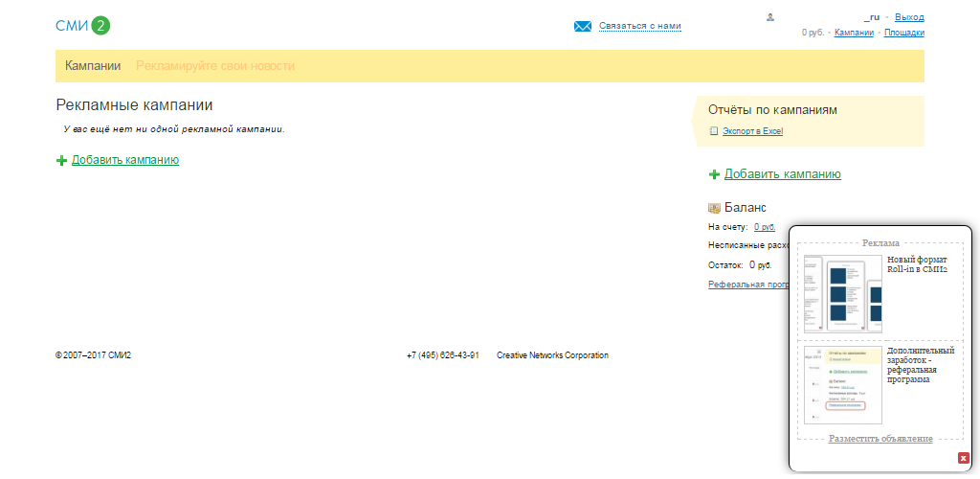Image resolution: width=980 pixels, height=479 pixels.
Task: Click Дополнительный заработок ad title
Action: point(921,365)
